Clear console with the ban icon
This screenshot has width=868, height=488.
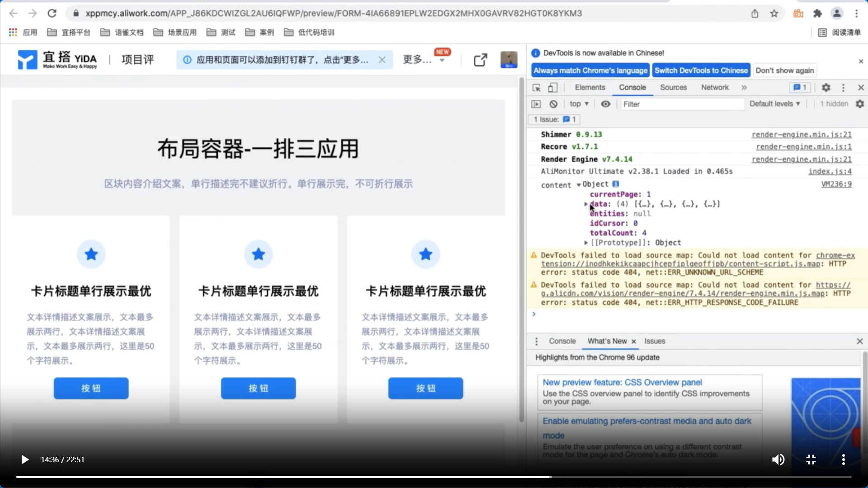pos(553,104)
